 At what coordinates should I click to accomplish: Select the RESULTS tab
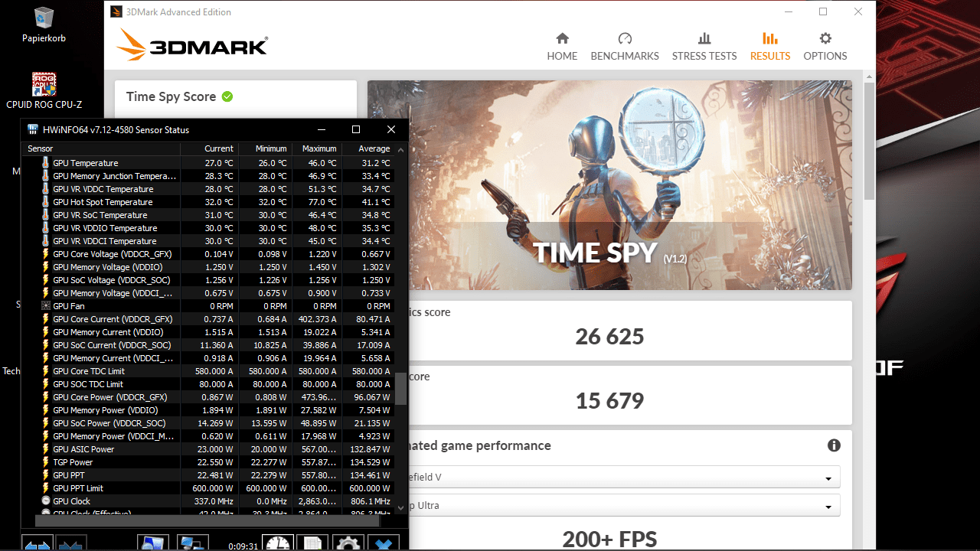click(x=770, y=47)
